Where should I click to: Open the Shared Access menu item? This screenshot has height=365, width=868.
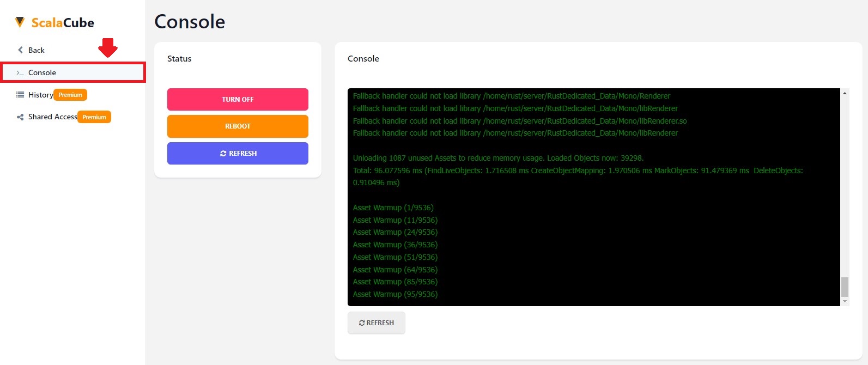(x=52, y=117)
